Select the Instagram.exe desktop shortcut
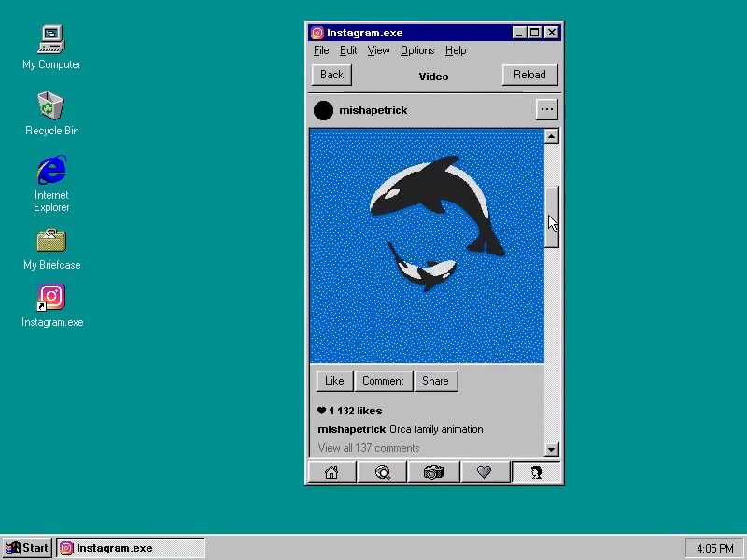The width and height of the screenshot is (747, 560). click(52, 298)
